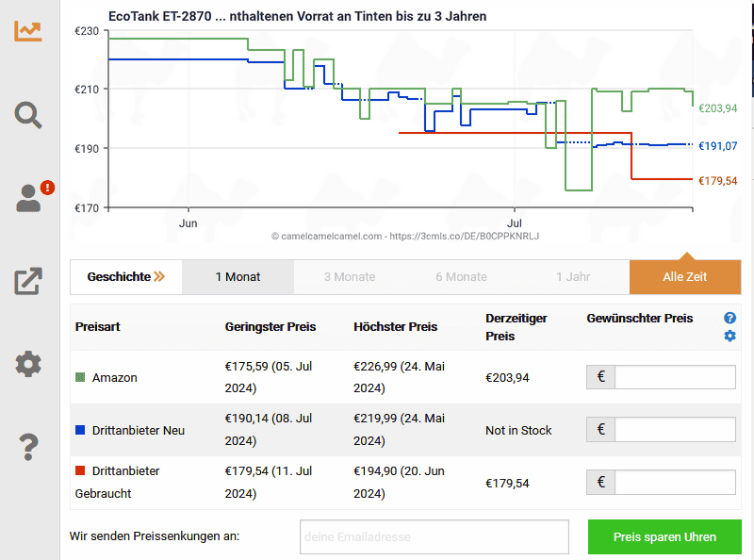The width and height of the screenshot is (754, 560).
Task: Expand the Geschichte section arrows
Action: [159, 277]
